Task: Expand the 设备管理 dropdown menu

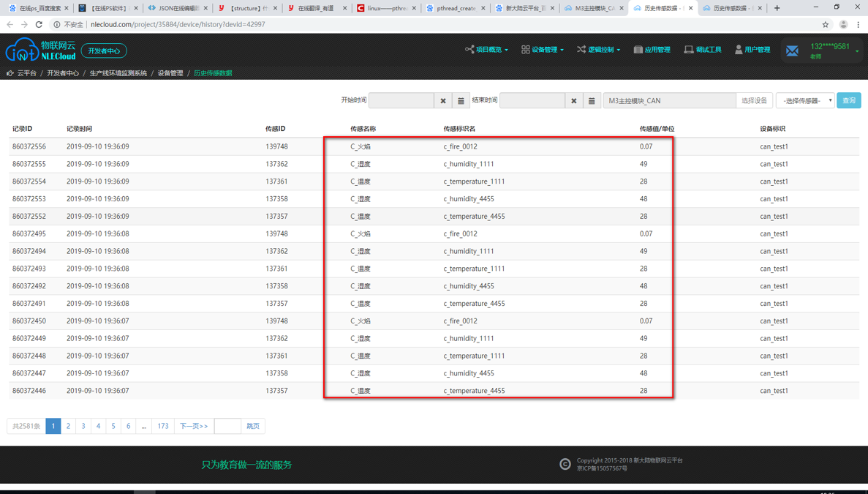Action: [543, 50]
